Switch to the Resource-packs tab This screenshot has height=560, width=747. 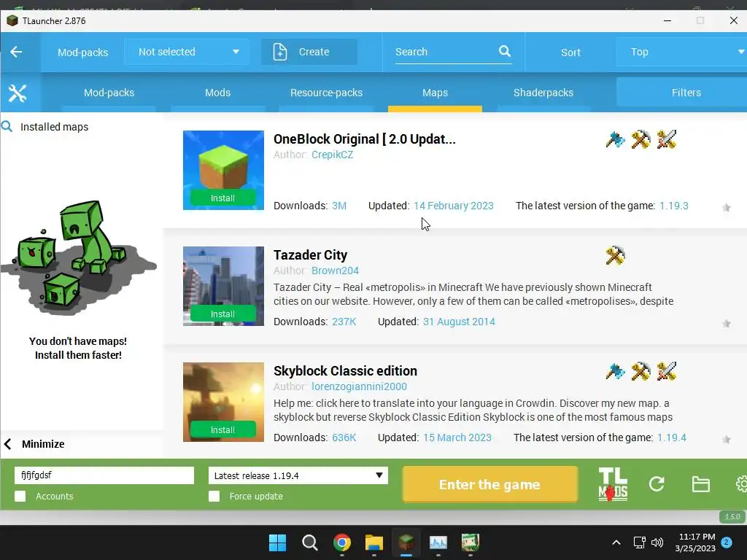[x=326, y=93]
